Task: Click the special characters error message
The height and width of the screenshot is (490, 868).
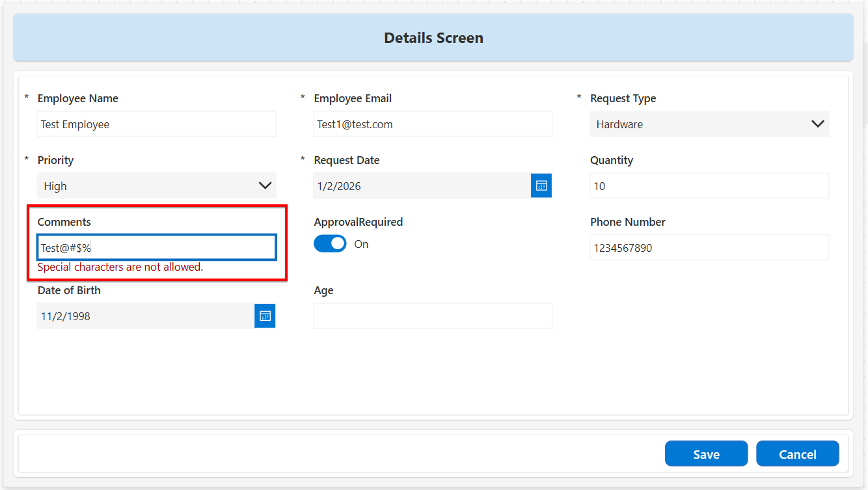Action: coord(120,267)
